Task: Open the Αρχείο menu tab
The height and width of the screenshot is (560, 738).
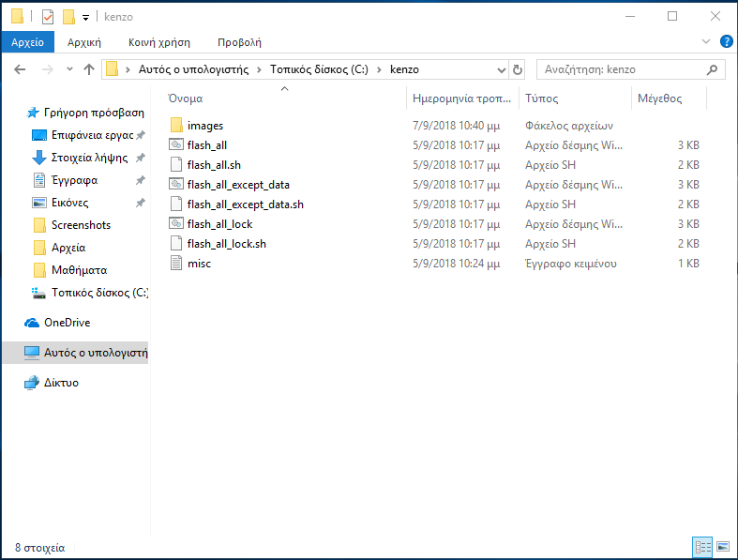Action: pyautogui.click(x=28, y=42)
